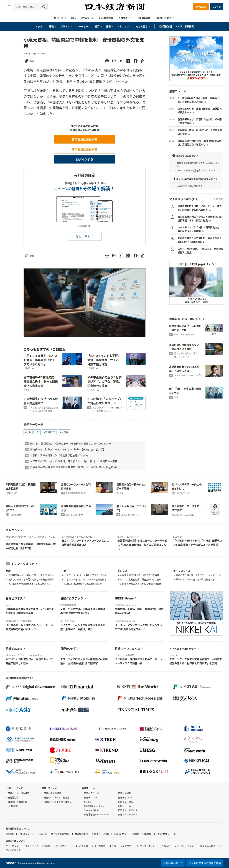Expand the もっと見る dropdown in the navigation bar

point(143,26)
